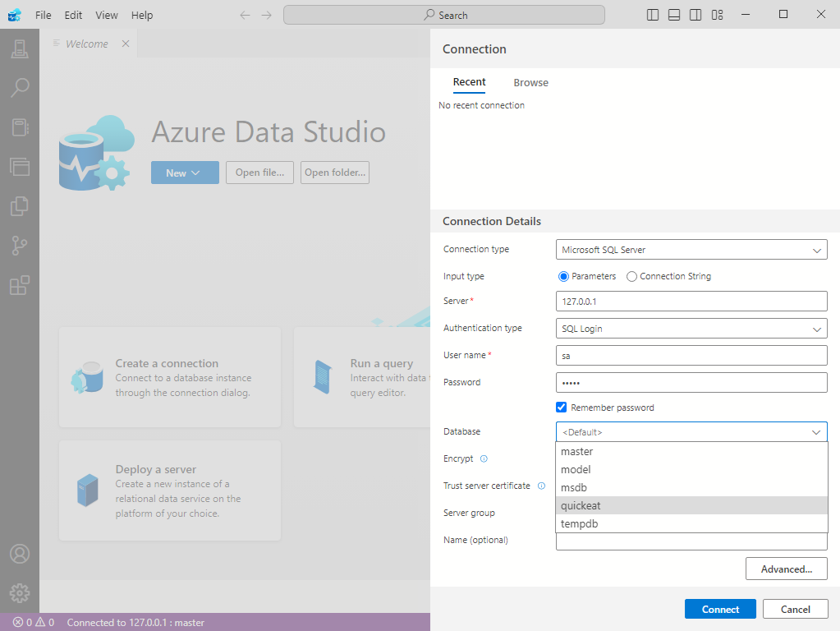840x631 pixels.
Task: Open the Manage settings gear icon
Action: (20, 592)
